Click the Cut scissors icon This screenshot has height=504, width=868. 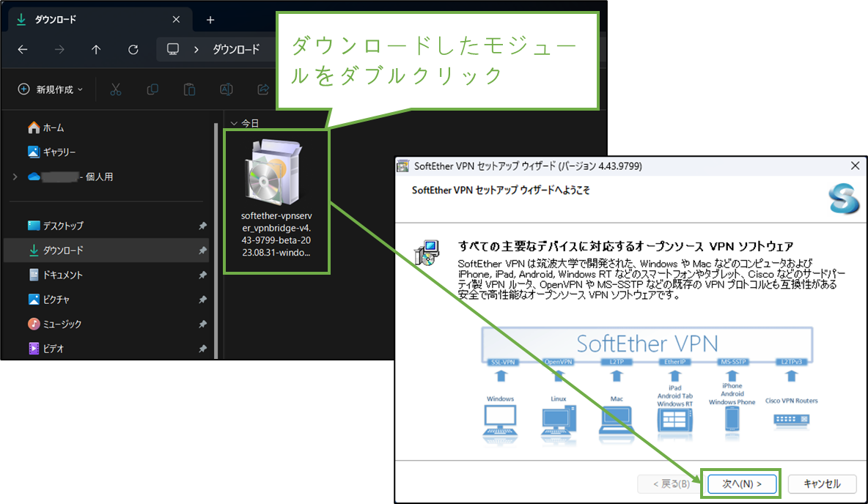point(116,89)
